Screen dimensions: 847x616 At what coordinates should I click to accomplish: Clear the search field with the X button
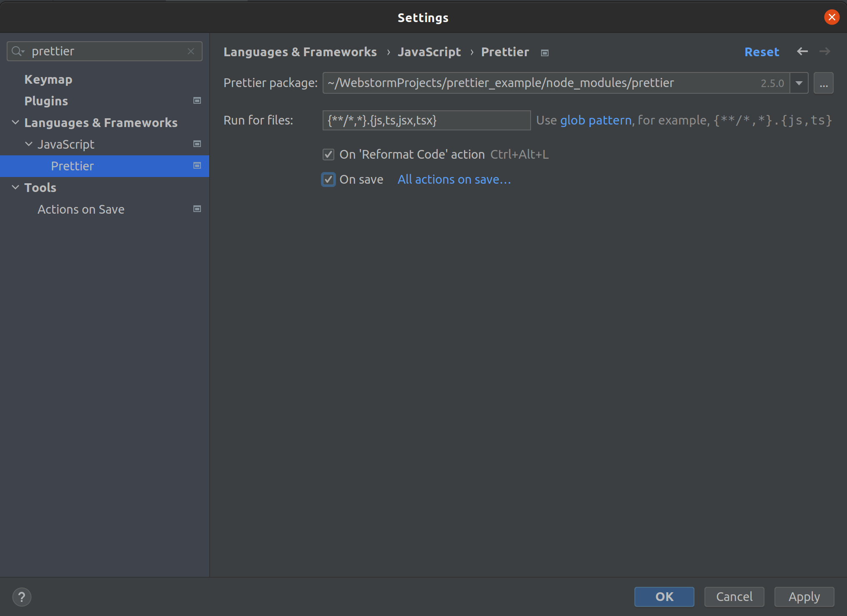click(191, 51)
